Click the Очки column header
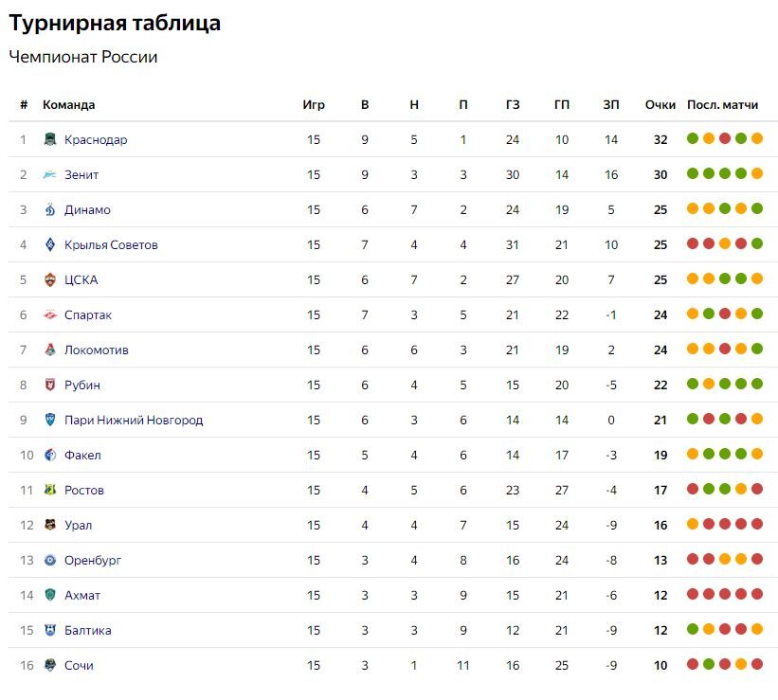The image size is (778, 700). tap(660, 105)
